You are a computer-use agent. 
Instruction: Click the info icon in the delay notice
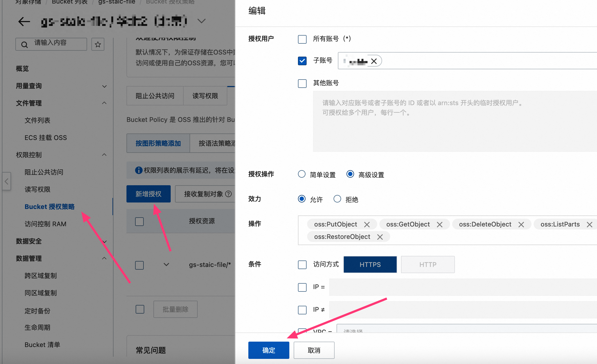[139, 170]
